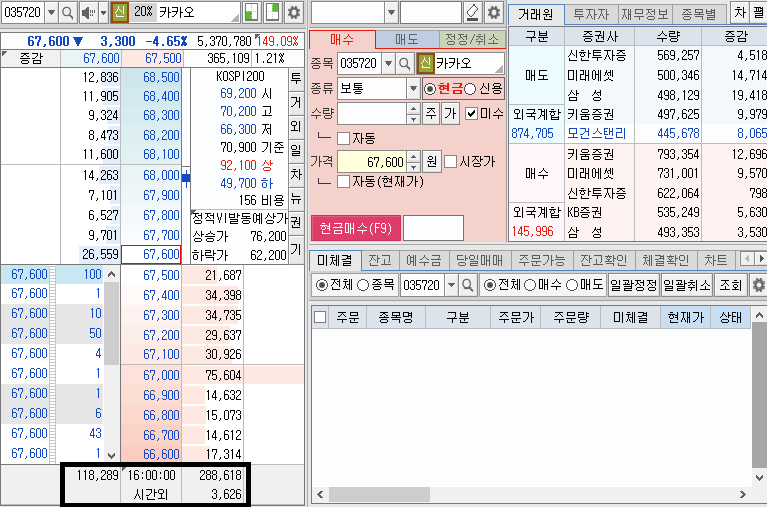Switch to the 매도 sell tab
Screen dimensions: 767x507
407,39
